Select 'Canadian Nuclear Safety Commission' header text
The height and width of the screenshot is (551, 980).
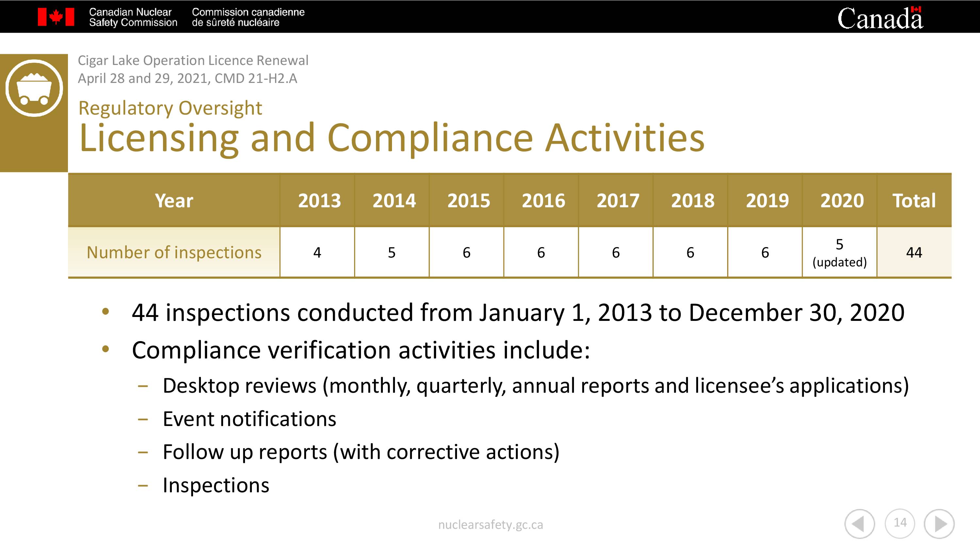(x=133, y=17)
